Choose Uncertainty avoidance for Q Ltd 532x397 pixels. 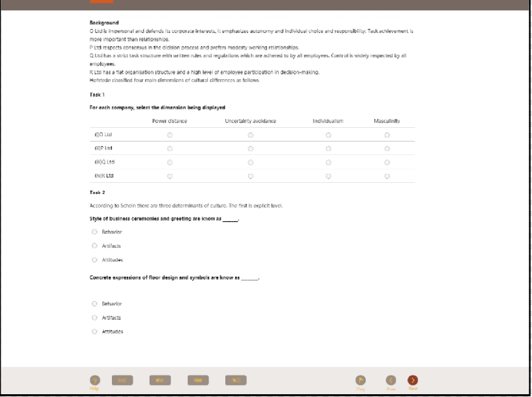pos(250,163)
